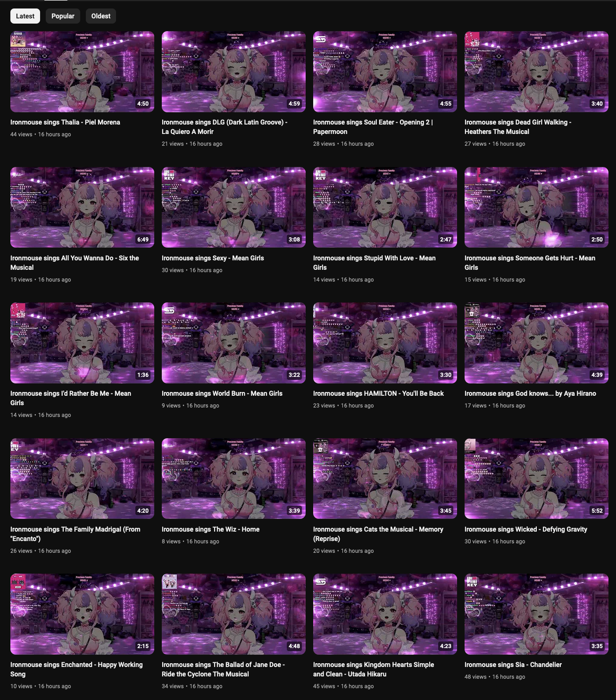
Task: Open the World Burn - Mean Girls title
Action: (222, 393)
